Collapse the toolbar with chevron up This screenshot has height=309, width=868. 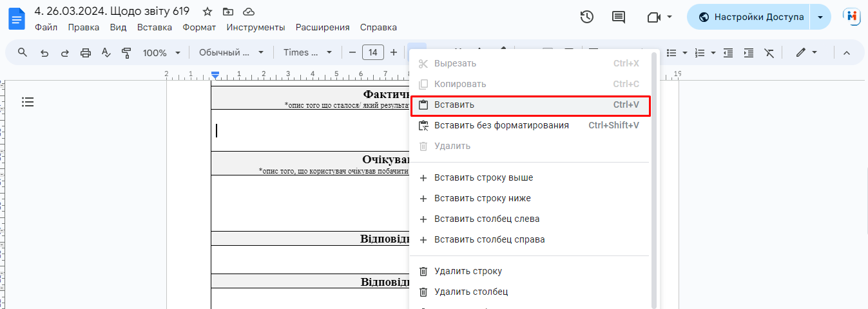click(847, 53)
